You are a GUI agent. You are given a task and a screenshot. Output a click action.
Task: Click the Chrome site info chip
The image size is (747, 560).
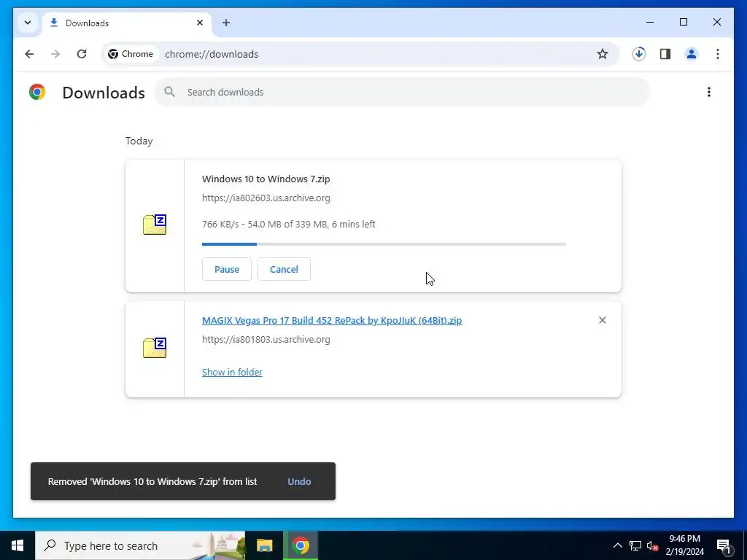[x=131, y=54]
